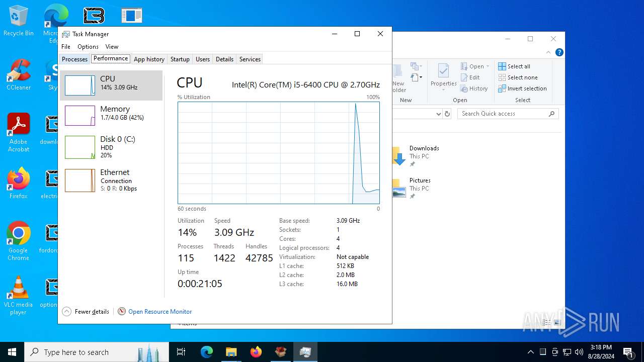Open the Windows Start button

click(x=12, y=352)
